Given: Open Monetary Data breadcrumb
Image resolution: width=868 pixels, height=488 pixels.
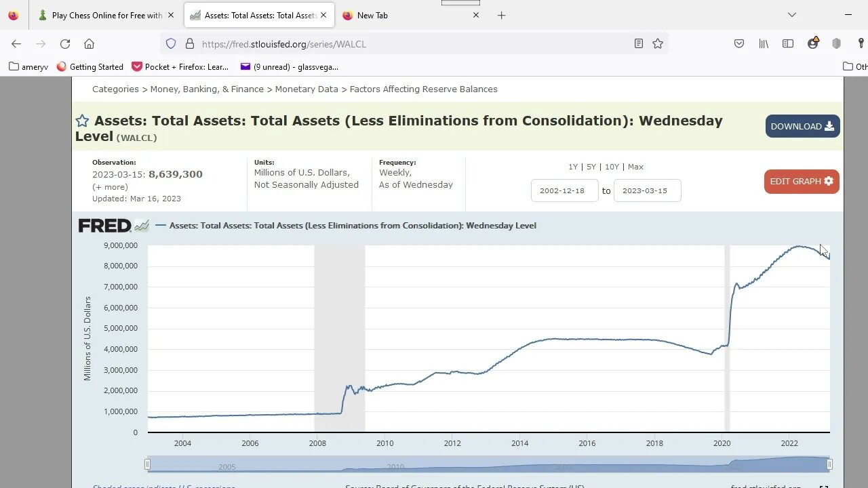Looking at the screenshot, I should (307, 89).
